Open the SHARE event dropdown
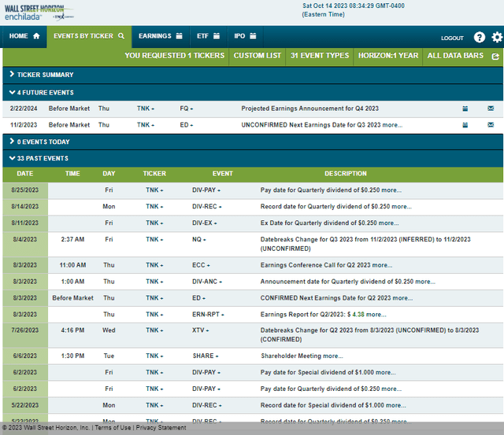 [x=206, y=356]
